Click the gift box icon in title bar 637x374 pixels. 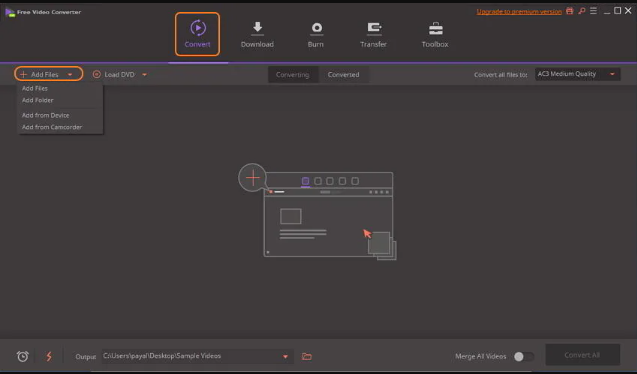pyautogui.click(x=570, y=11)
